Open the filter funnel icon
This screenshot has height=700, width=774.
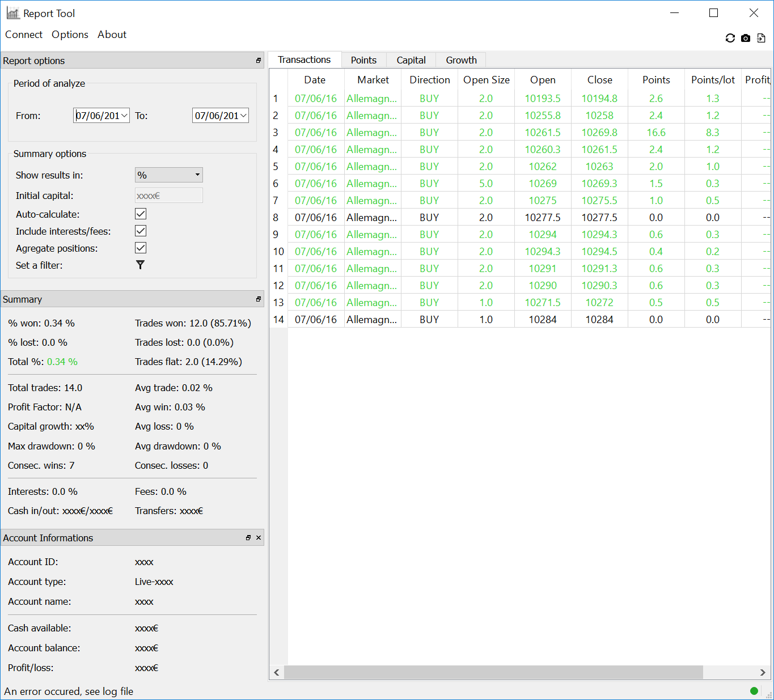pos(141,265)
